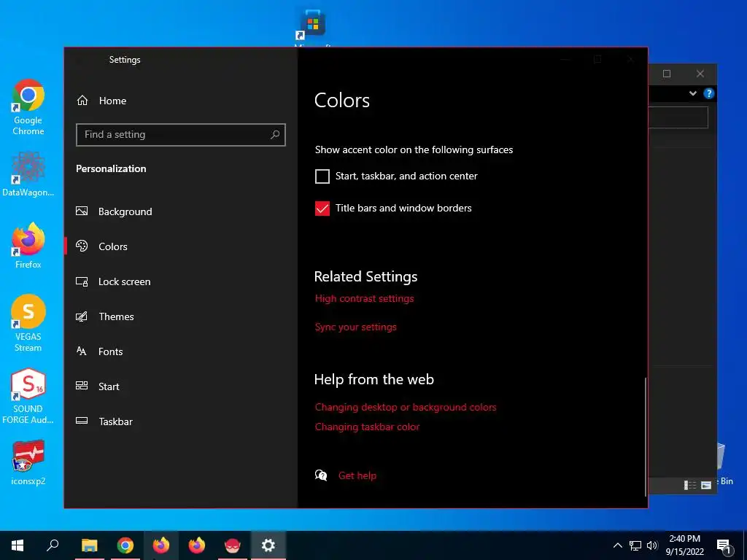Select Colors in the sidebar

pos(101,246)
